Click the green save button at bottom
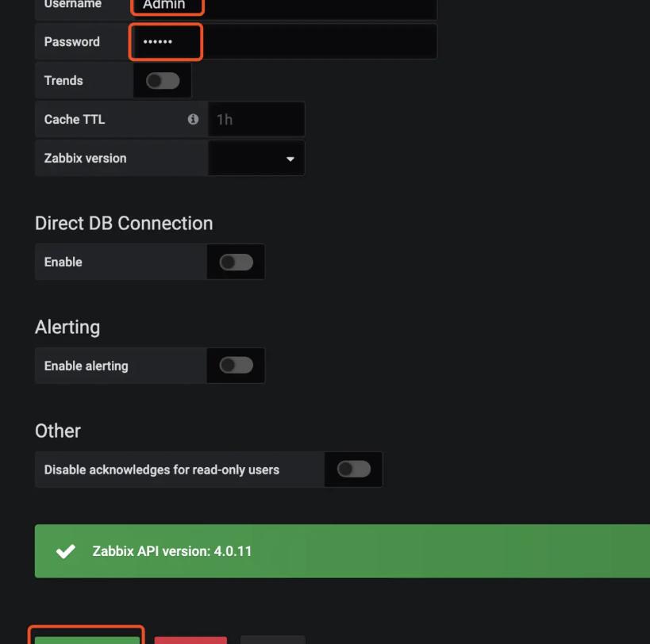Image resolution: width=650 pixels, height=644 pixels. pos(87,640)
